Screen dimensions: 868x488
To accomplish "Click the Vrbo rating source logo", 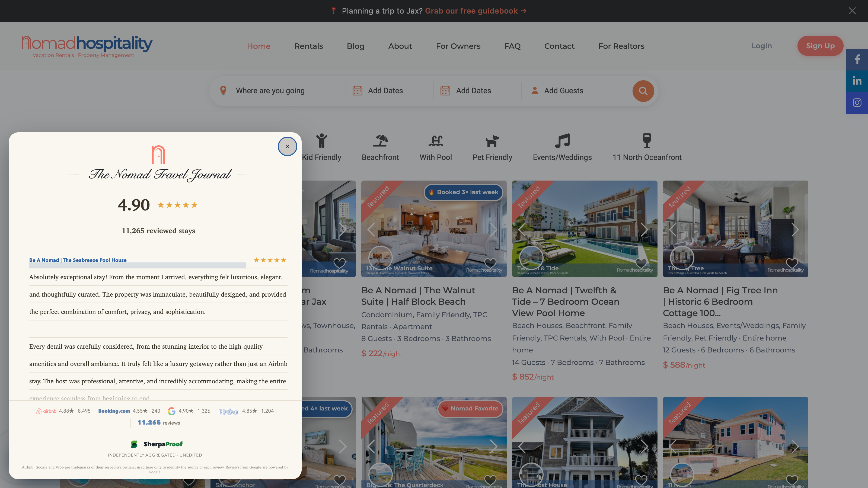I will pyautogui.click(x=228, y=411).
